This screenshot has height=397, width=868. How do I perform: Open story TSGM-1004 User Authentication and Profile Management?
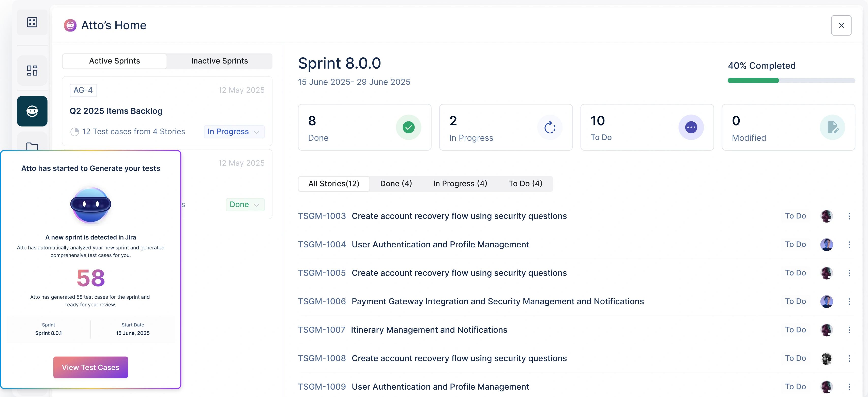pos(440,244)
